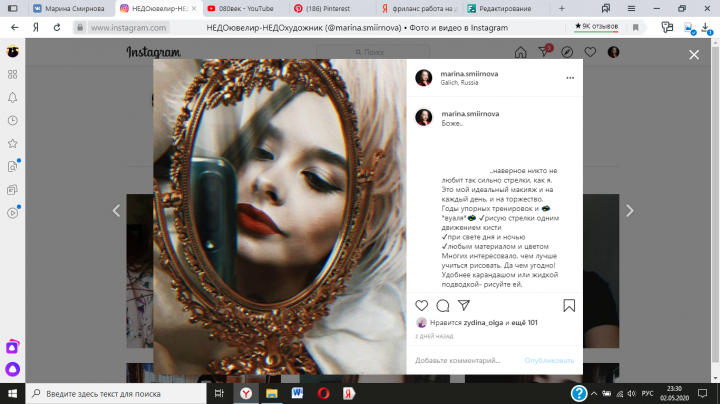The image size is (720, 404).
Task: Open sidebar services grid icon
Action: tap(12, 74)
